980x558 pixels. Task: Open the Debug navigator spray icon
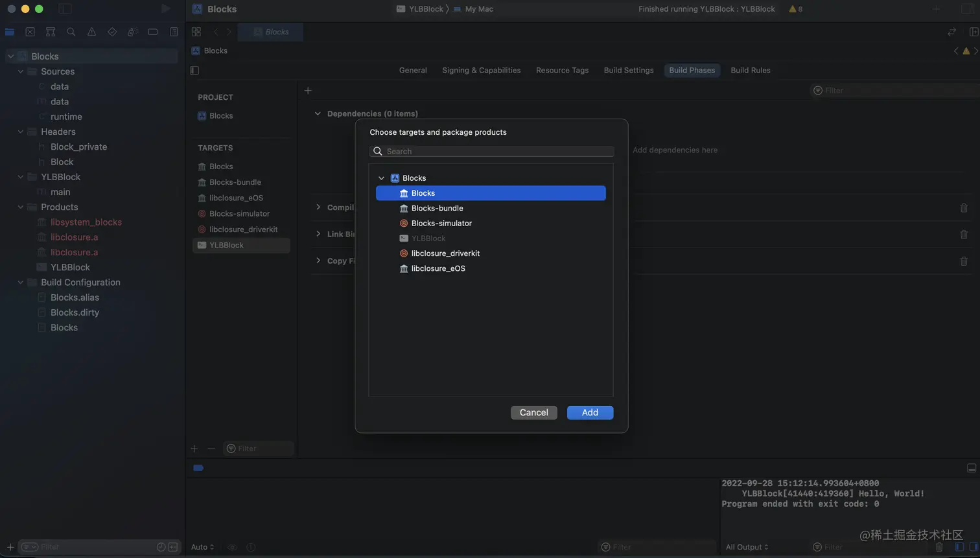coord(132,32)
